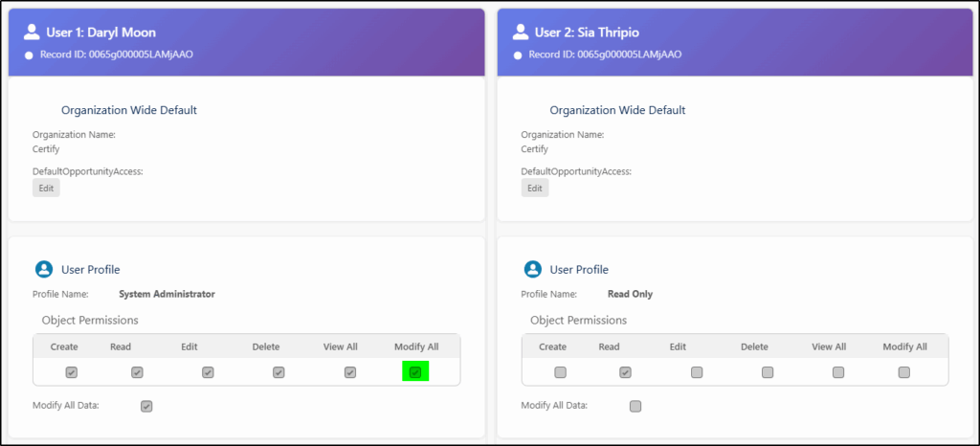Click the Record ID dot icon under Daryl Moon
This screenshot has width=980, height=446.
point(30,55)
